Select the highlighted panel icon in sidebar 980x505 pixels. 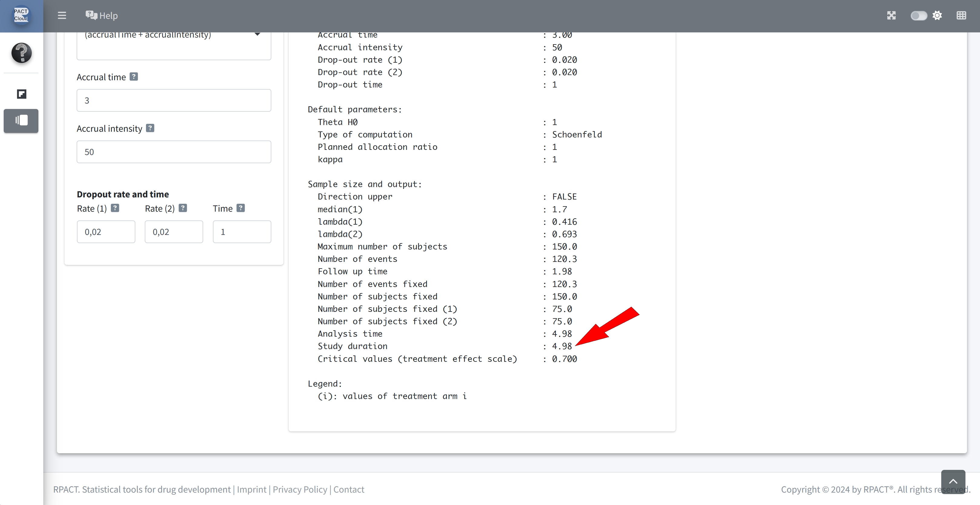(x=21, y=120)
